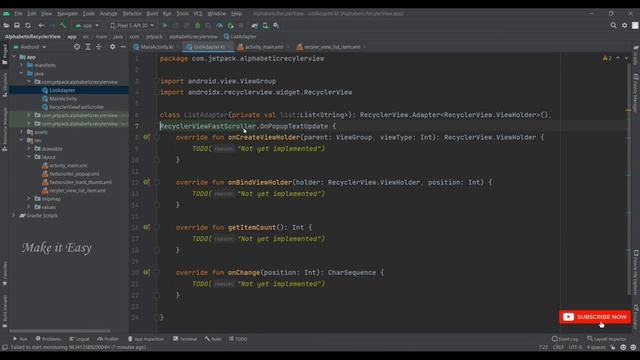Image resolution: width=640 pixels, height=360 pixels.
Task: Expand the mipmap folder node
Action: tap(29, 199)
